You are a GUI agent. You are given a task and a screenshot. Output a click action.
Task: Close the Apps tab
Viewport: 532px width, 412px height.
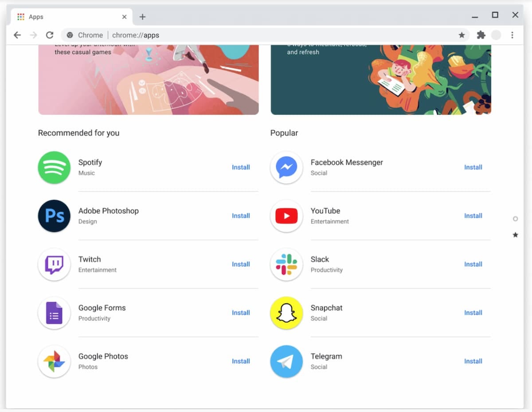[x=124, y=17]
